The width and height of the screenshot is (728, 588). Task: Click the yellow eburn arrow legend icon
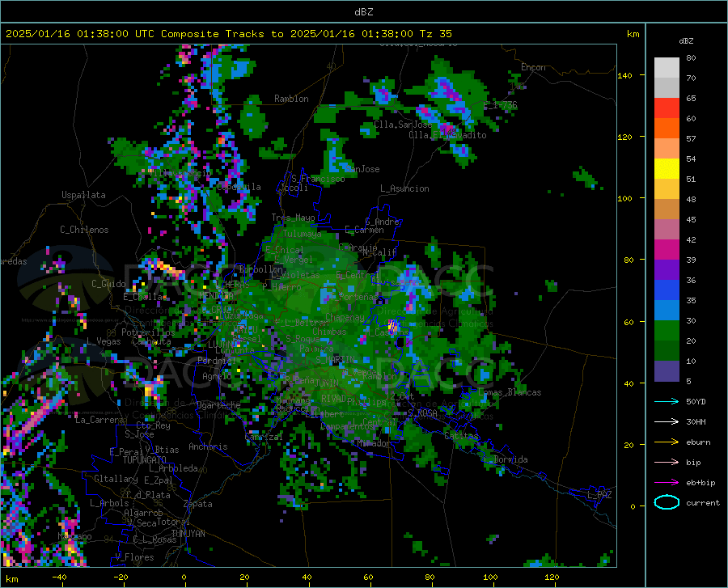coord(667,442)
